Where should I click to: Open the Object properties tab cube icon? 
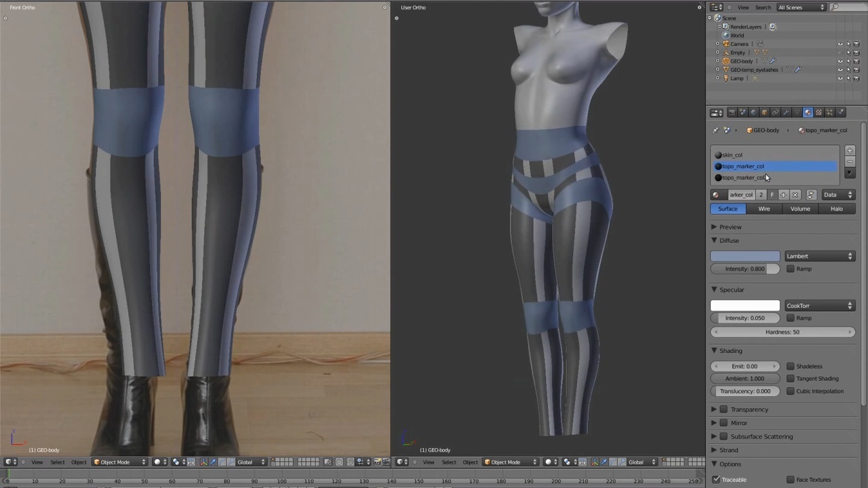pos(764,113)
